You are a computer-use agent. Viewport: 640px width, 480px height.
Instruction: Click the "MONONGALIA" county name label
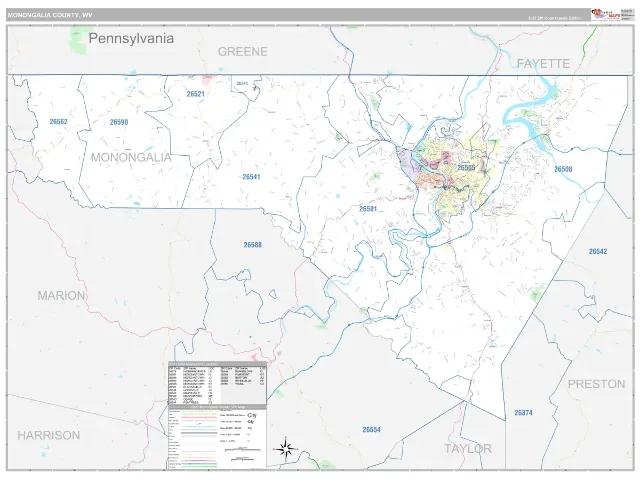coord(131,158)
